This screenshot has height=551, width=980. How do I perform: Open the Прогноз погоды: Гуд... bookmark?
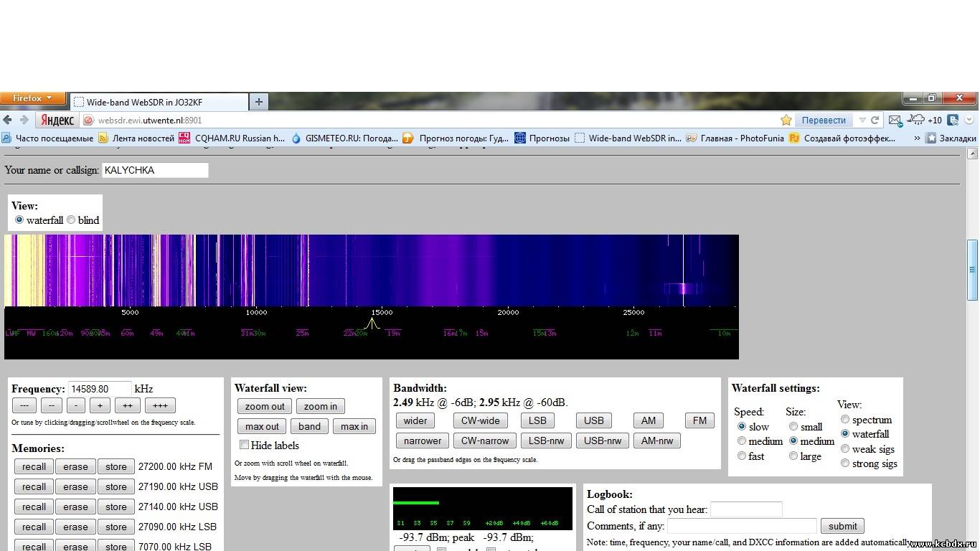[x=456, y=138]
